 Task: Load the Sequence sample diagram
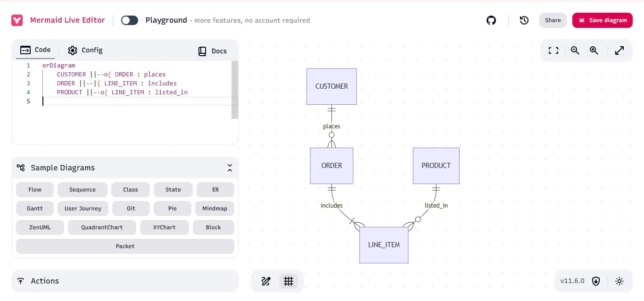click(x=83, y=190)
